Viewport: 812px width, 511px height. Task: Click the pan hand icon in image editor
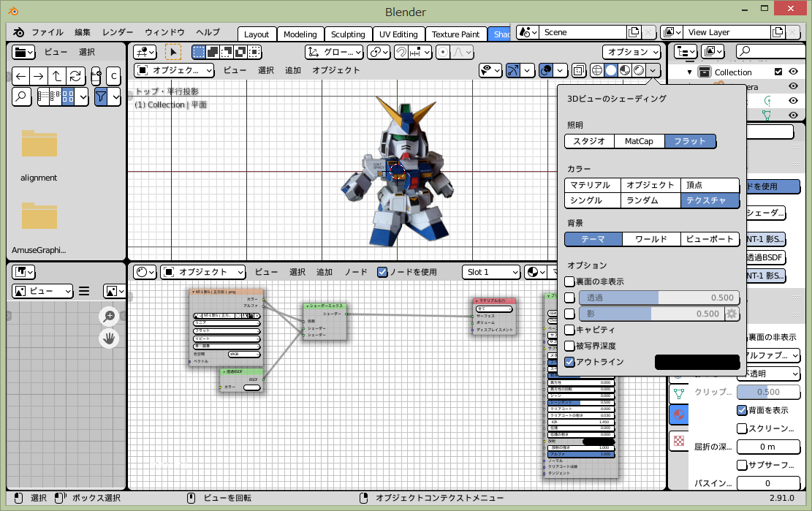tap(109, 338)
